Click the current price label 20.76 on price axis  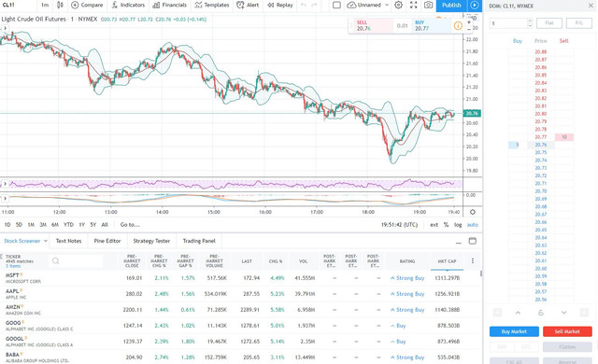tap(472, 114)
